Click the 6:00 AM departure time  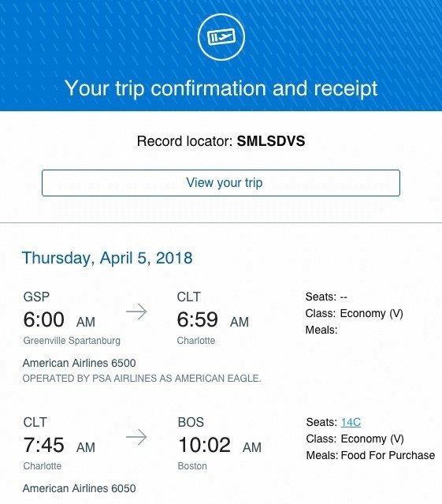59,319
